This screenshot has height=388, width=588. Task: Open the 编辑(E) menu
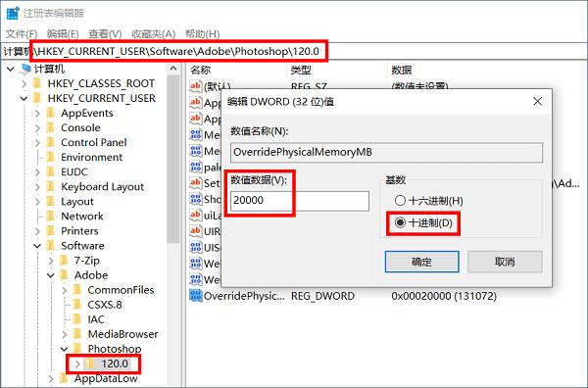[63, 34]
